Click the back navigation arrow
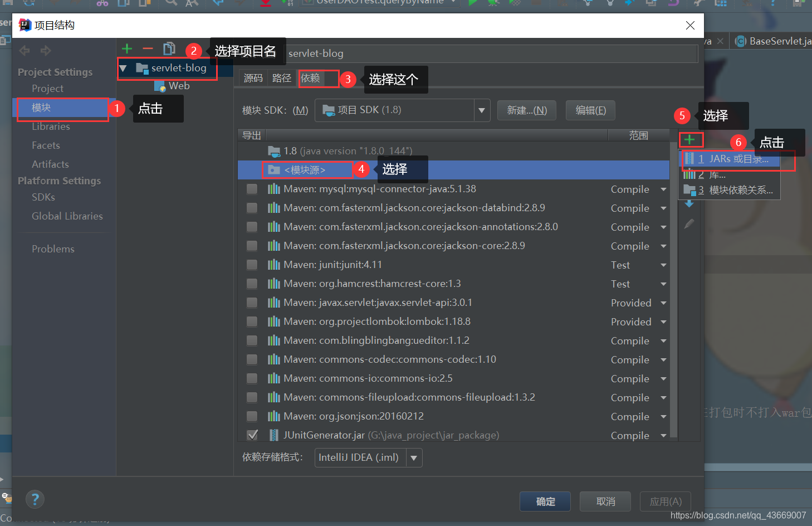The width and height of the screenshot is (812, 526). pyautogui.click(x=25, y=51)
